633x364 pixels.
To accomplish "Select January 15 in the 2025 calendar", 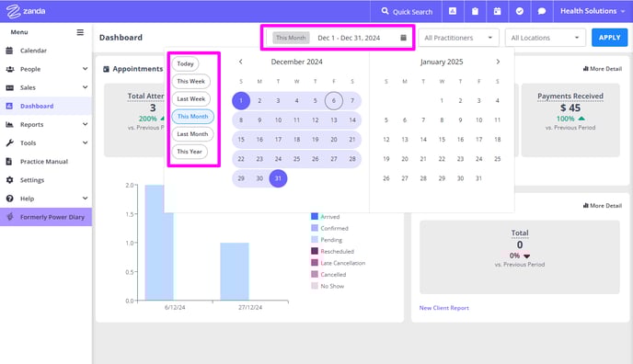I will (442, 140).
